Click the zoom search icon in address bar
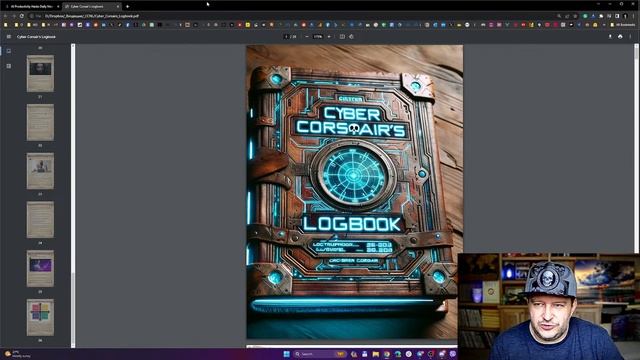640x360 pixels. point(559,16)
